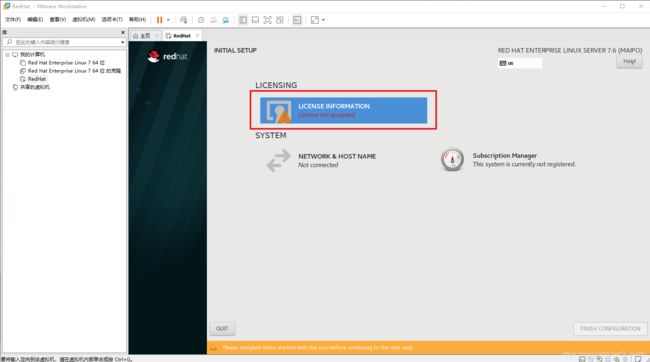The width and height of the screenshot is (650, 362).
Task: Open the 选项卡(T) menu
Action: click(112, 19)
